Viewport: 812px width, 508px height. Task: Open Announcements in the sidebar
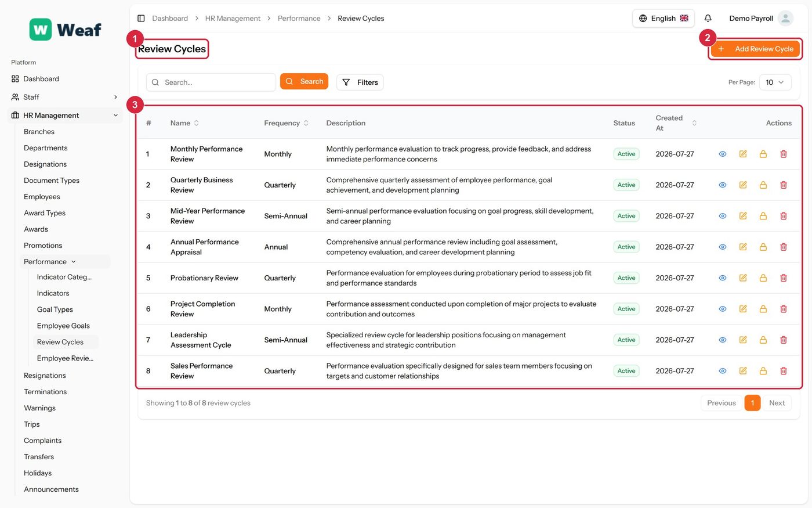tap(51, 489)
